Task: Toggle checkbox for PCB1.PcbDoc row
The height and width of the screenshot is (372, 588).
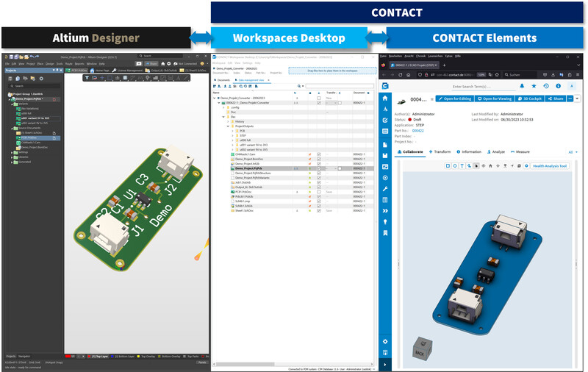Action: pos(319,192)
